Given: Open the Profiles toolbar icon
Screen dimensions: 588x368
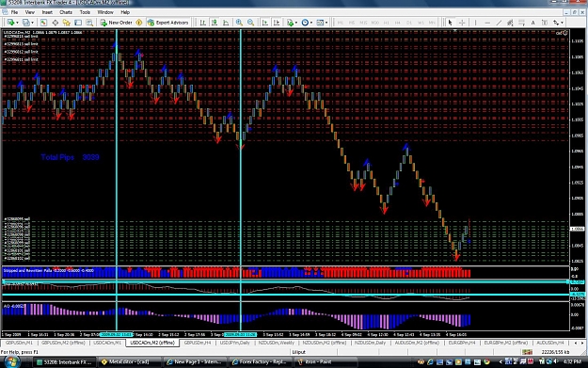Looking at the screenshot, I should coord(25,23).
